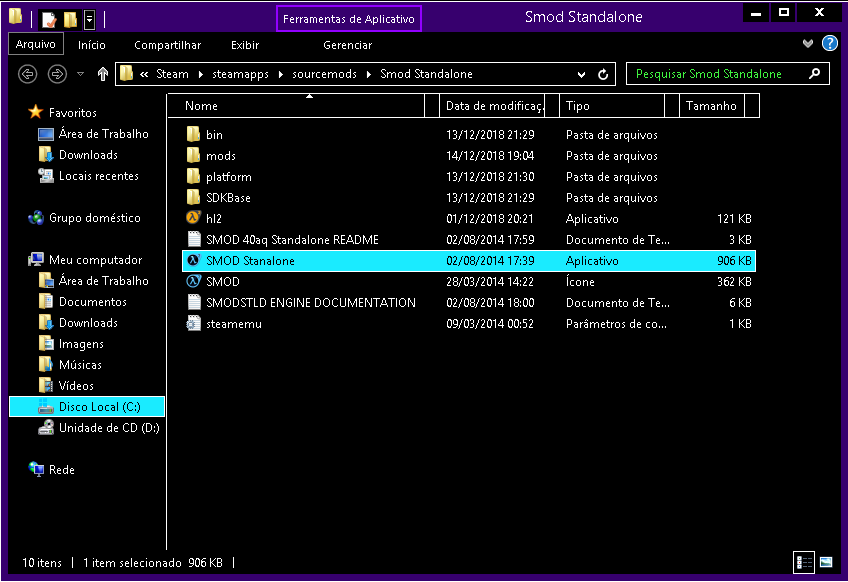Refresh the Smod Standalone folder view

point(603,74)
